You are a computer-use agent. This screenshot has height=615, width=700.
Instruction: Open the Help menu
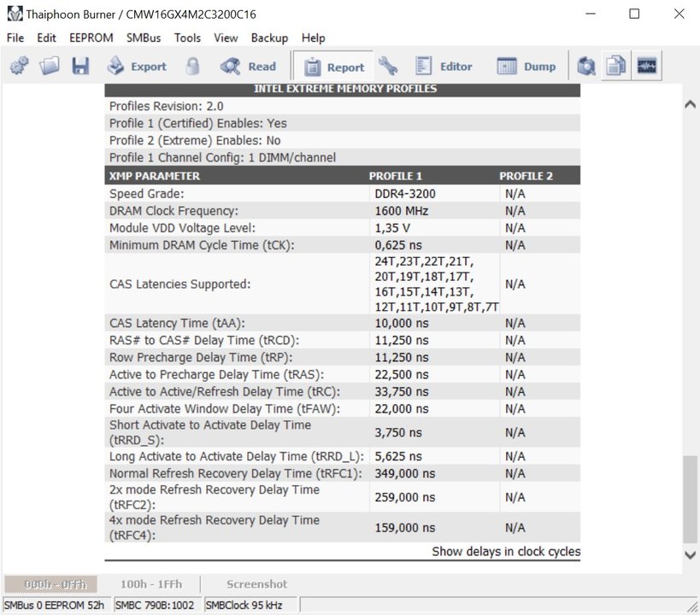click(313, 38)
